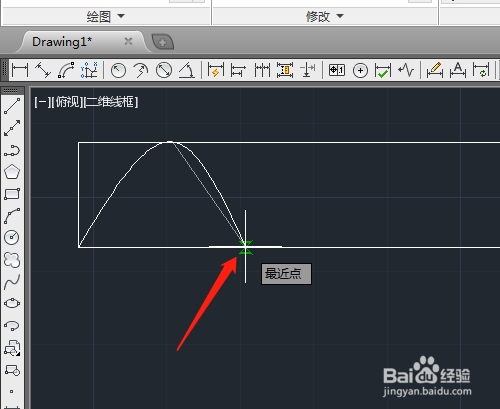
Task: Select the Linear dimension tool
Action: (20, 70)
